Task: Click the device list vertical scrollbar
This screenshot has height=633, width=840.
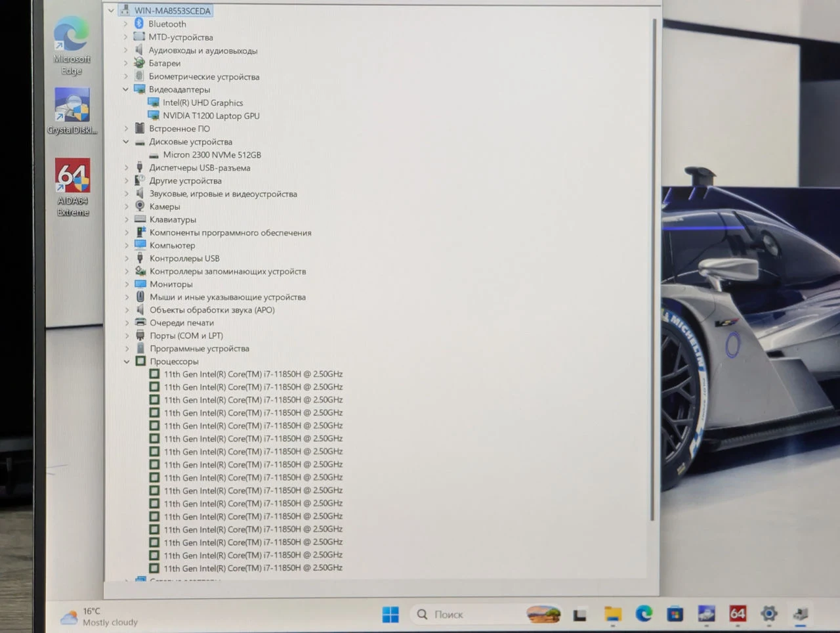Action: tap(653, 269)
